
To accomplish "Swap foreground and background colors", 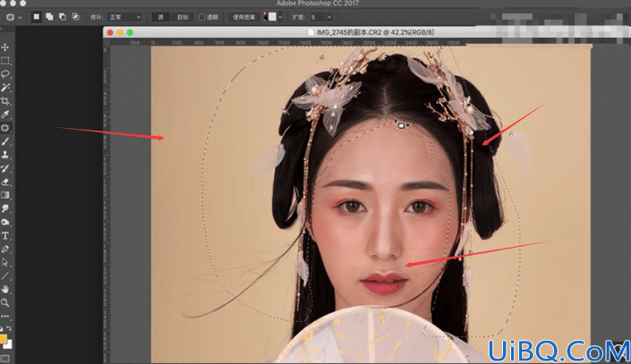I will coord(9,328).
